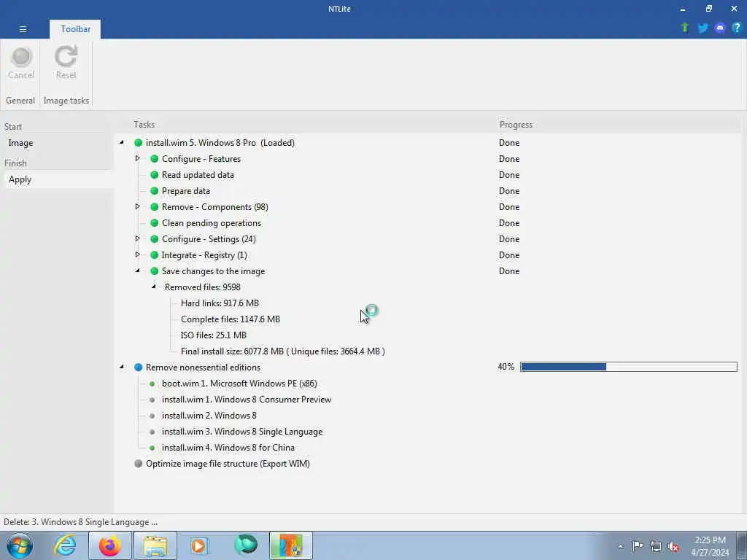Screen dimensions: 747x560
Task: Click green chat-bubble app taskbar icon
Action: [x=246, y=545]
